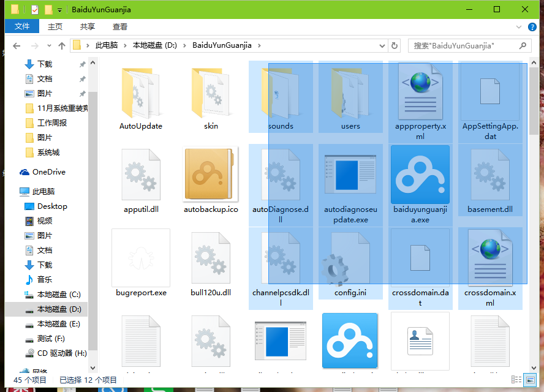Click the quick access properties icon
544x392 pixels.
(35, 9)
